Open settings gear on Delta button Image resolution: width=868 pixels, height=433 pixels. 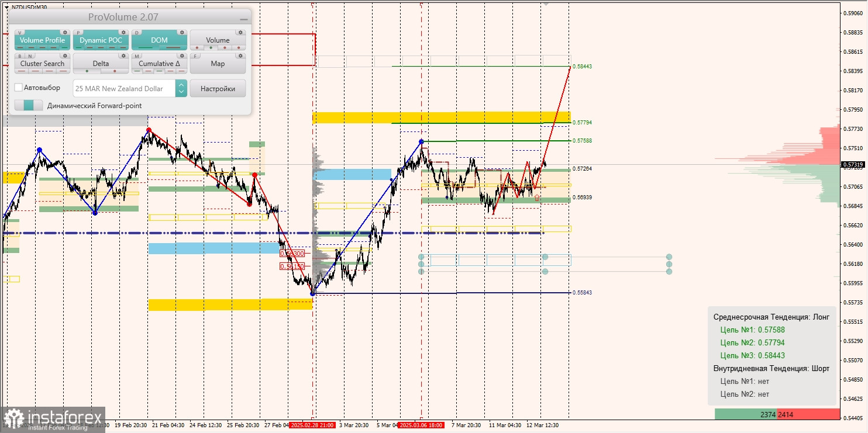[123, 56]
